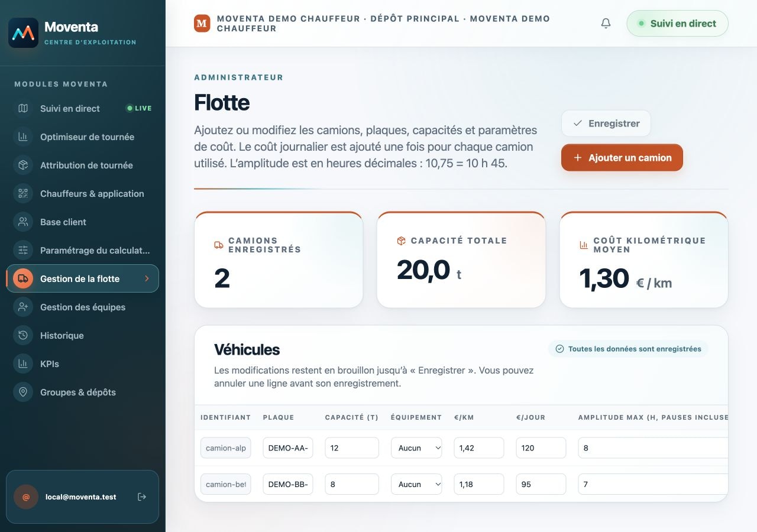
Task: Open Suivi en direct module
Action: click(x=83, y=108)
